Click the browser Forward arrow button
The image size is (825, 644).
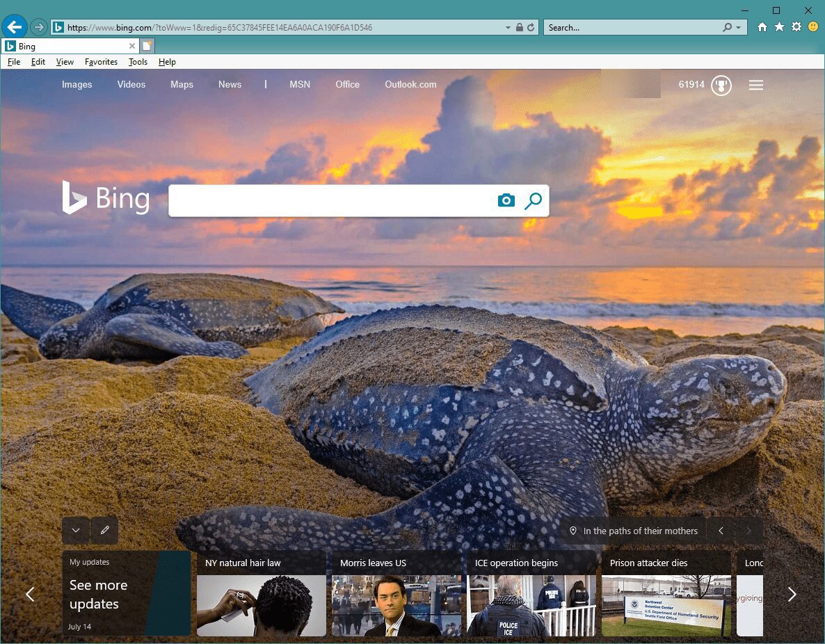tap(38, 27)
